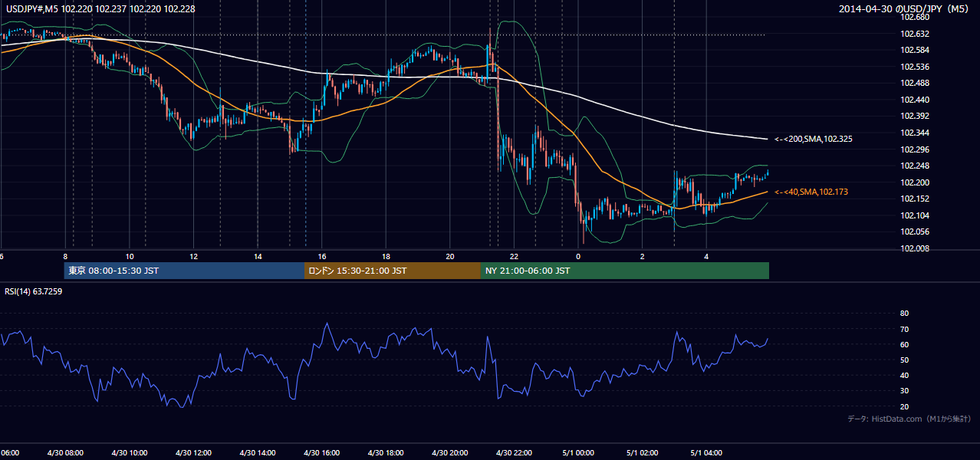This screenshot has width=980, height=460.
Task: Click RSI scale value 70
Action: 904,329
